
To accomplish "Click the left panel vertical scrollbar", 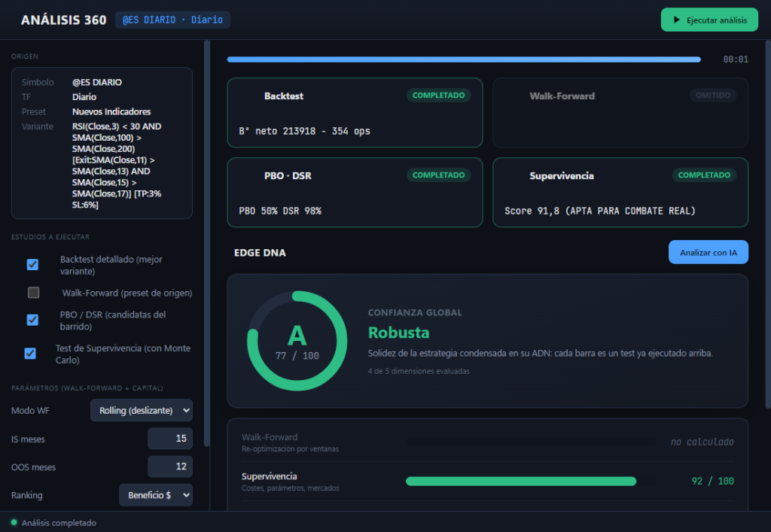I will coord(206,244).
